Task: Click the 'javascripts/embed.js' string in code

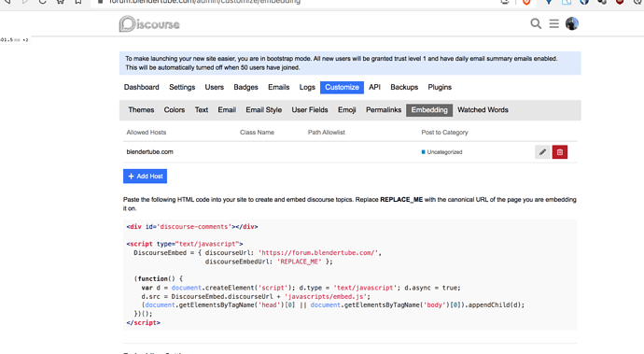Action: [326, 296]
